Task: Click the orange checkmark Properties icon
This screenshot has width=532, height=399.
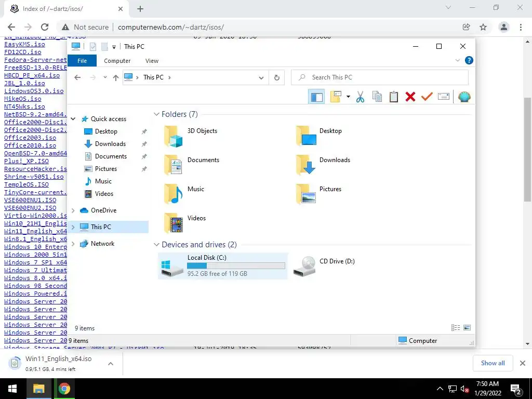Action: tap(427, 97)
